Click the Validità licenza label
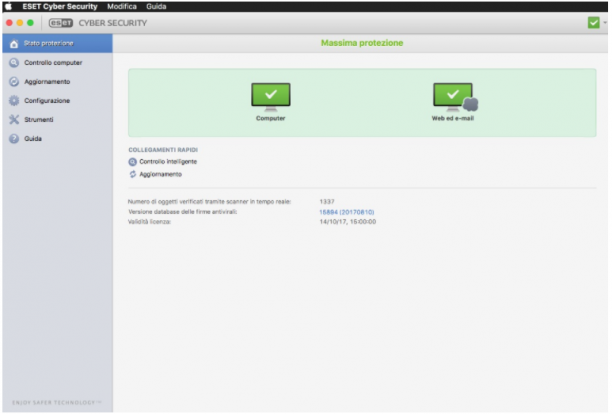612x414 pixels. click(149, 222)
